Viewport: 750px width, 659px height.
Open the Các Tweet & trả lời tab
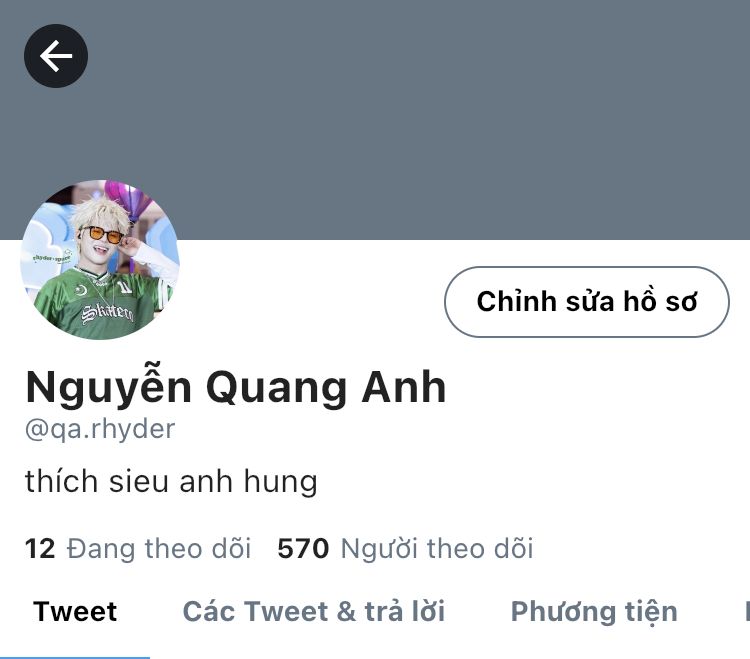(314, 612)
